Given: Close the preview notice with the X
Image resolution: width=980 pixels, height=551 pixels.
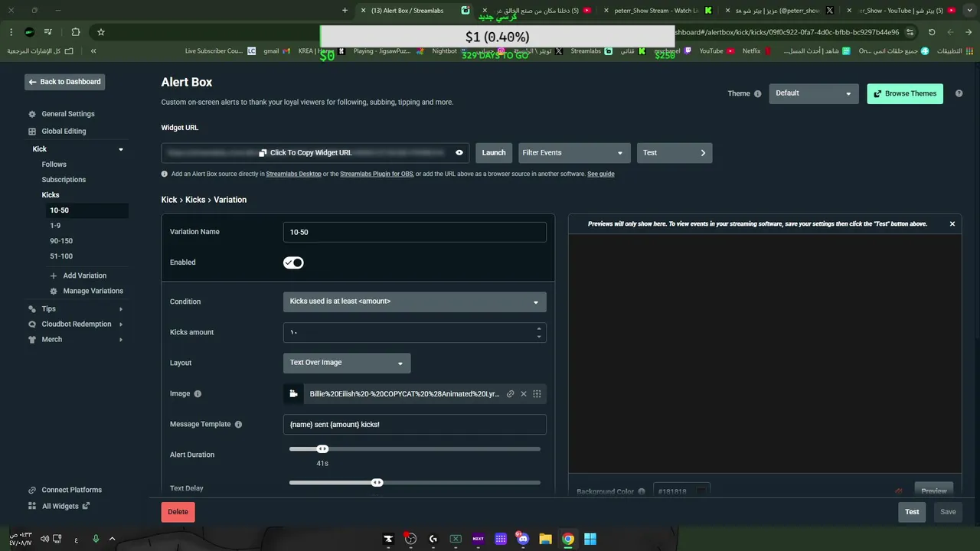Looking at the screenshot, I should pos(952,224).
